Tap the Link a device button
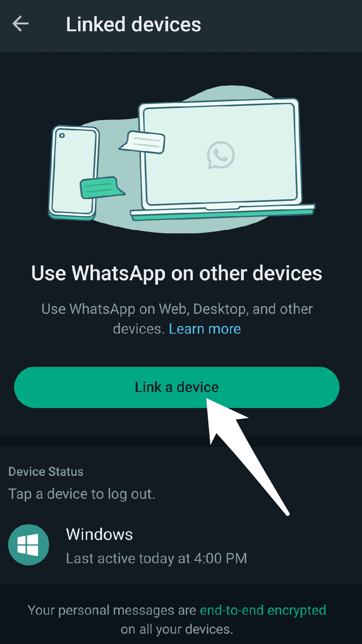This screenshot has height=644, width=362. click(x=177, y=387)
